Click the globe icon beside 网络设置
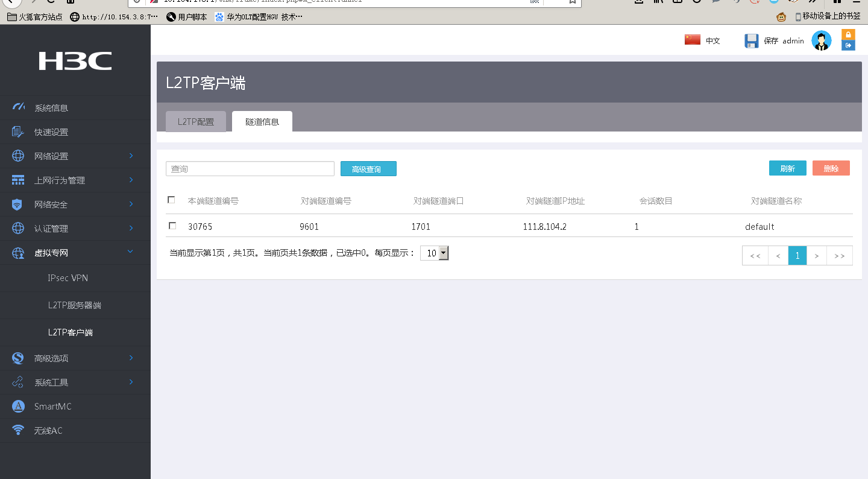 pyautogui.click(x=18, y=156)
